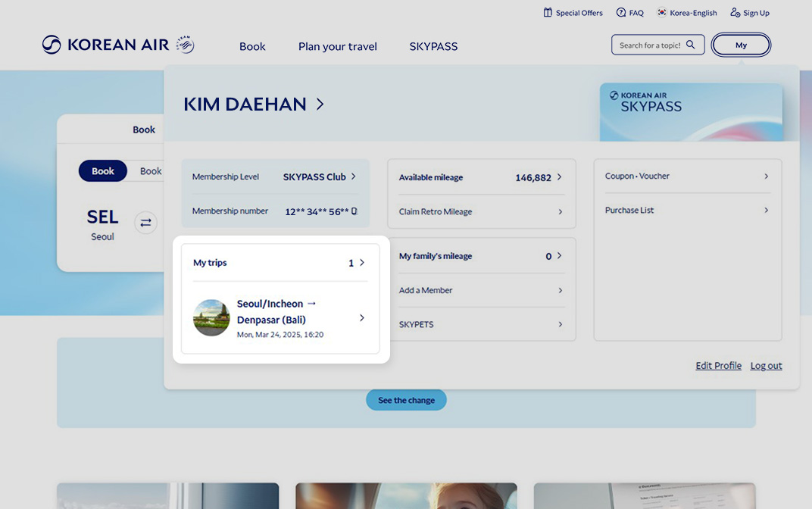Open the Book menu
The image size is (812, 509).
pyautogui.click(x=252, y=47)
